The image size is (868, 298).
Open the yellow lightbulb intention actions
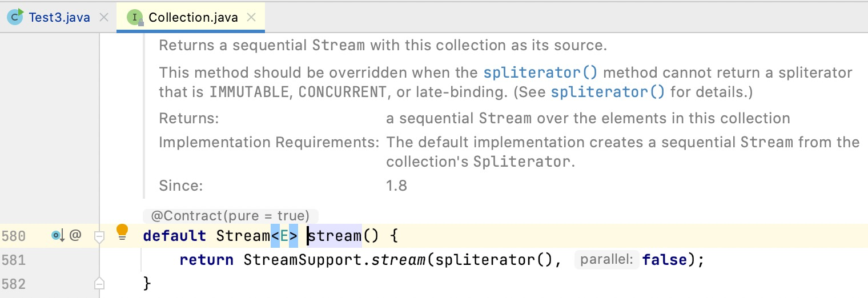click(122, 232)
